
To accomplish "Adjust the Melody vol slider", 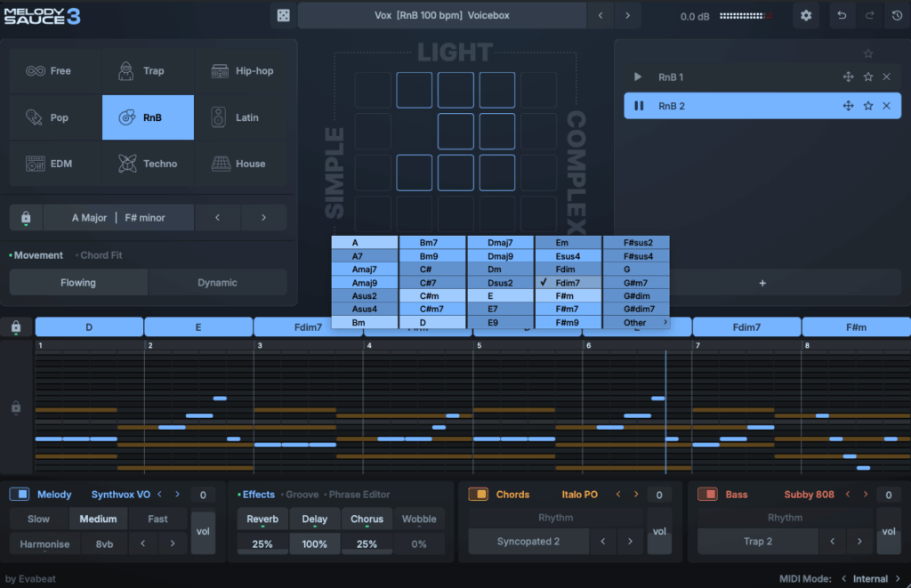I will (203, 532).
